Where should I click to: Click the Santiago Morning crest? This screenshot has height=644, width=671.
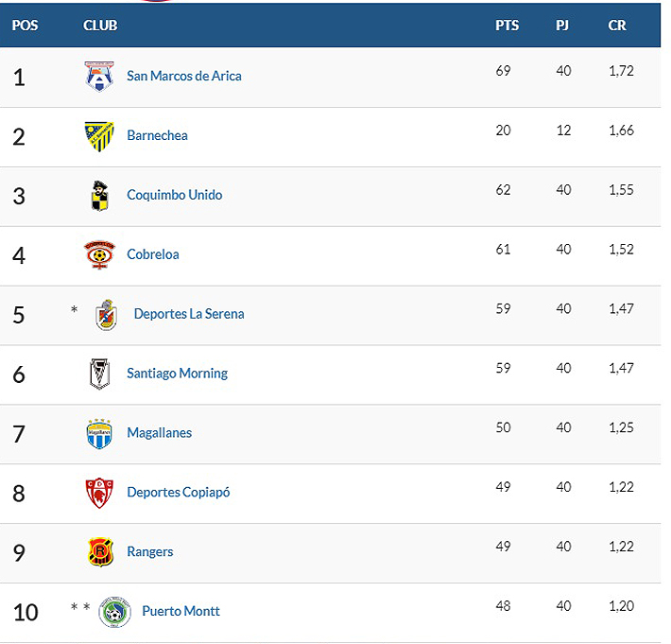(99, 374)
